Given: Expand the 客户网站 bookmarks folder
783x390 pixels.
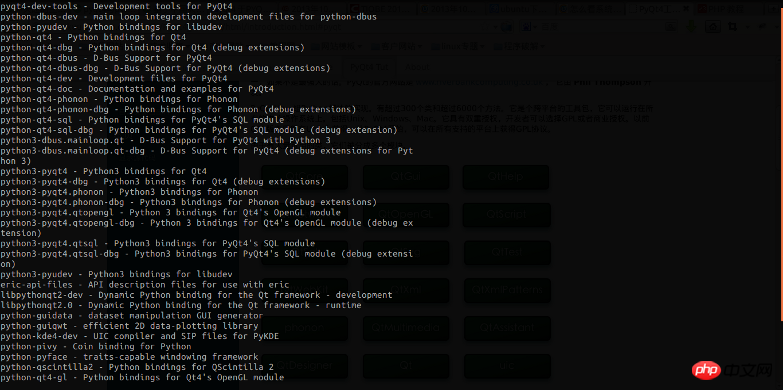Looking at the screenshot, I should [397, 46].
